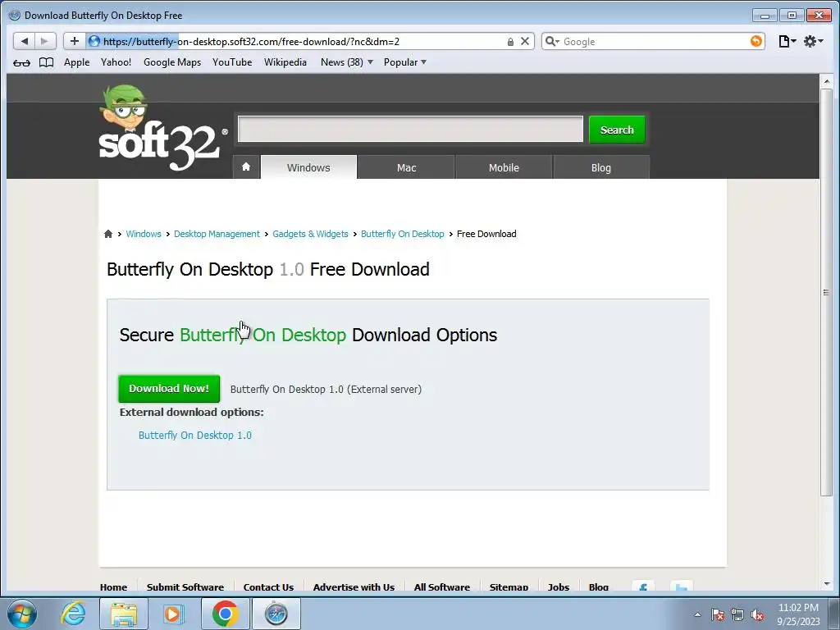Open the Butterfly On Desktop breadcrumb link
The width and height of the screenshot is (840, 630).
tap(402, 234)
